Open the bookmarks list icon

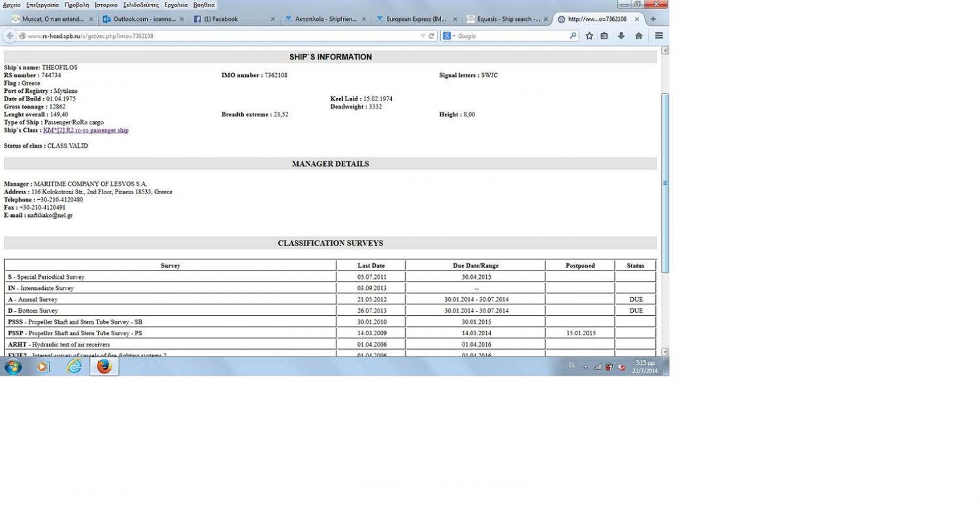coord(604,36)
